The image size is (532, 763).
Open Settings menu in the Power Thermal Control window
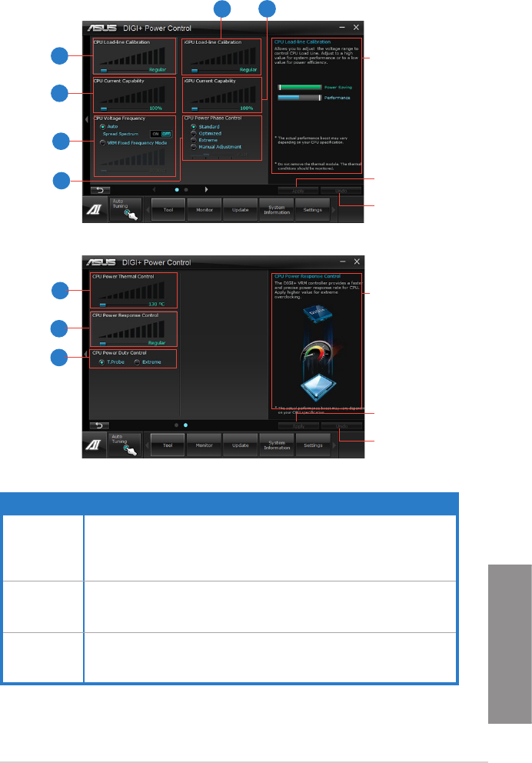(313, 445)
